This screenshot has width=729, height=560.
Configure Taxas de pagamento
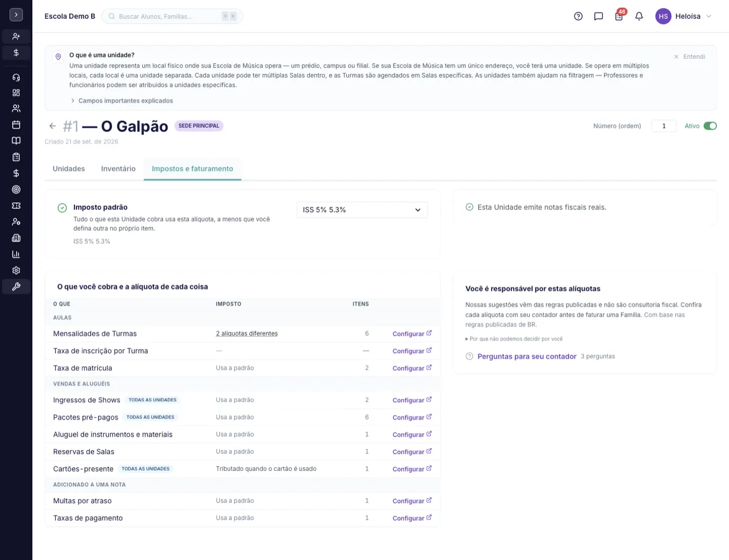tap(412, 518)
